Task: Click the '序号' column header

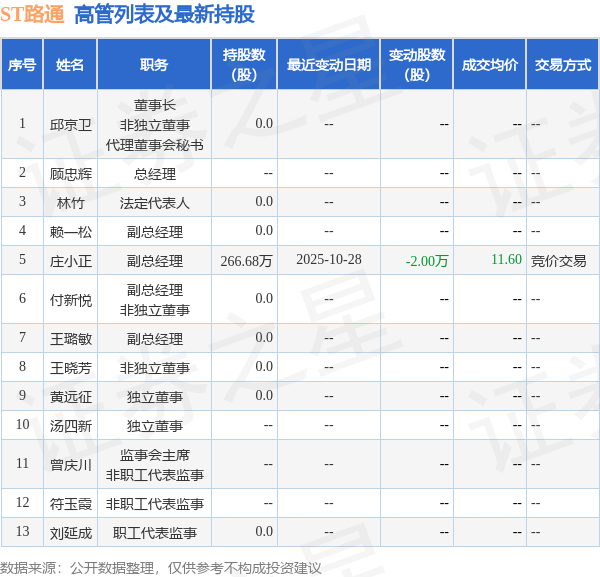Action: [x=22, y=65]
